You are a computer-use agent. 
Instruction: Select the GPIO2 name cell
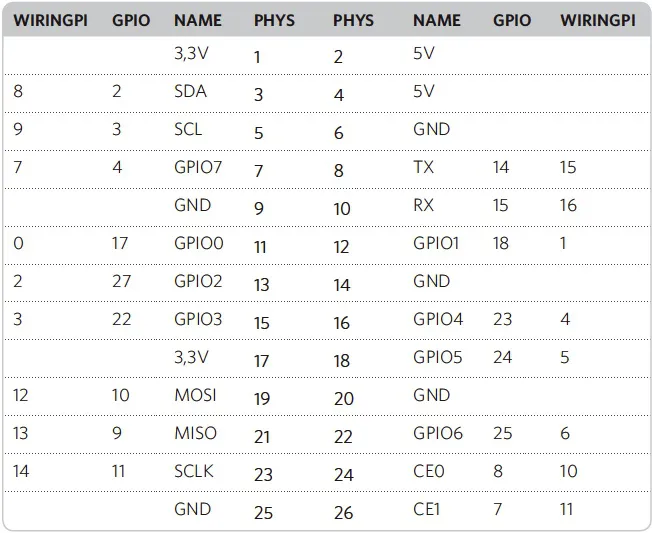[198, 281]
